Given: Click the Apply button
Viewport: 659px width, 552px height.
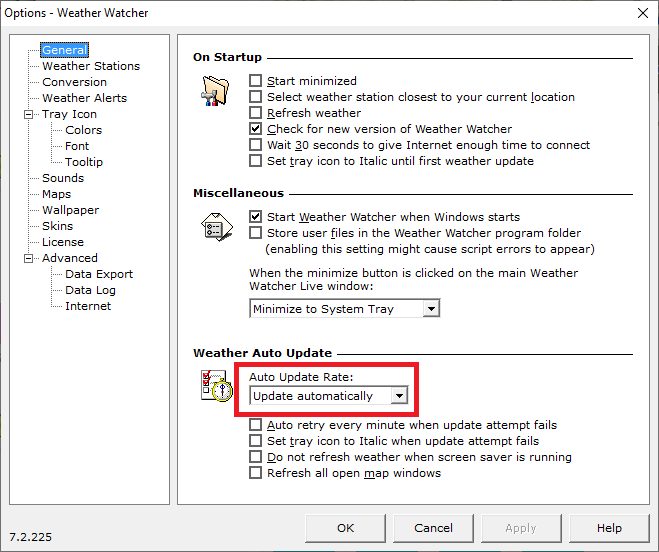Looking at the screenshot, I should [521, 528].
